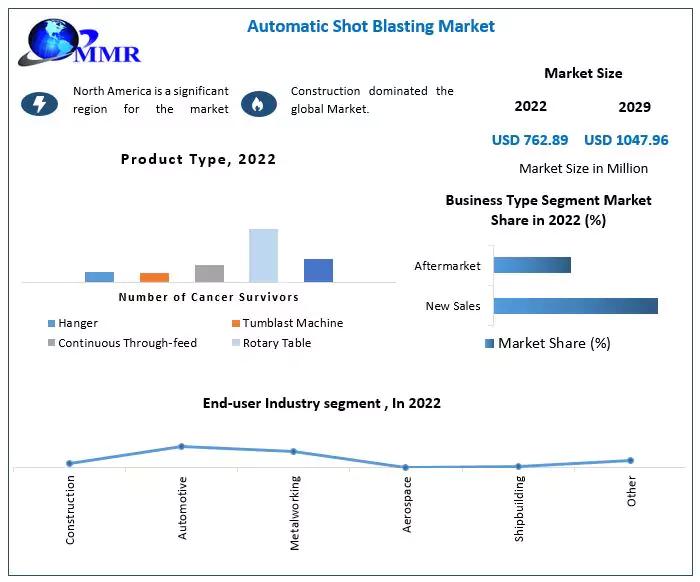Click the Metalworking line data point

(293, 452)
